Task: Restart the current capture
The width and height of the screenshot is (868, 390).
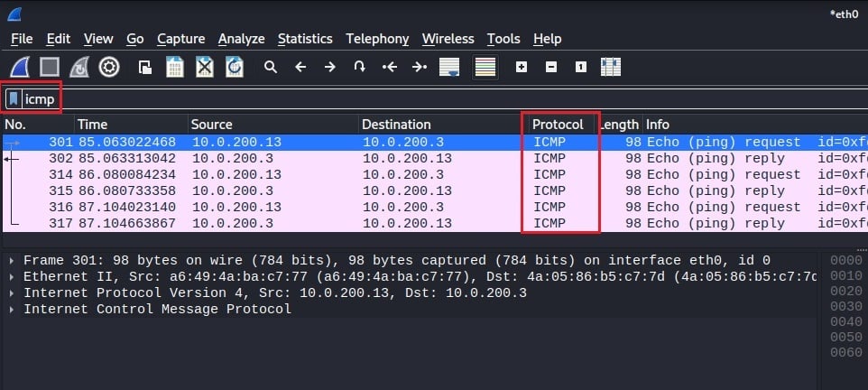Action: pos(79,68)
